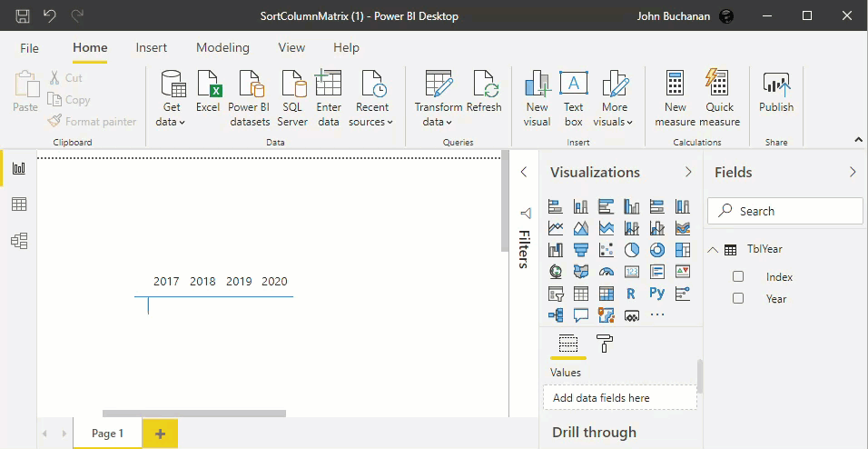Viewport: 868px width, 449px height.
Task: Click the Save icon in title bar
Action: 22,15
